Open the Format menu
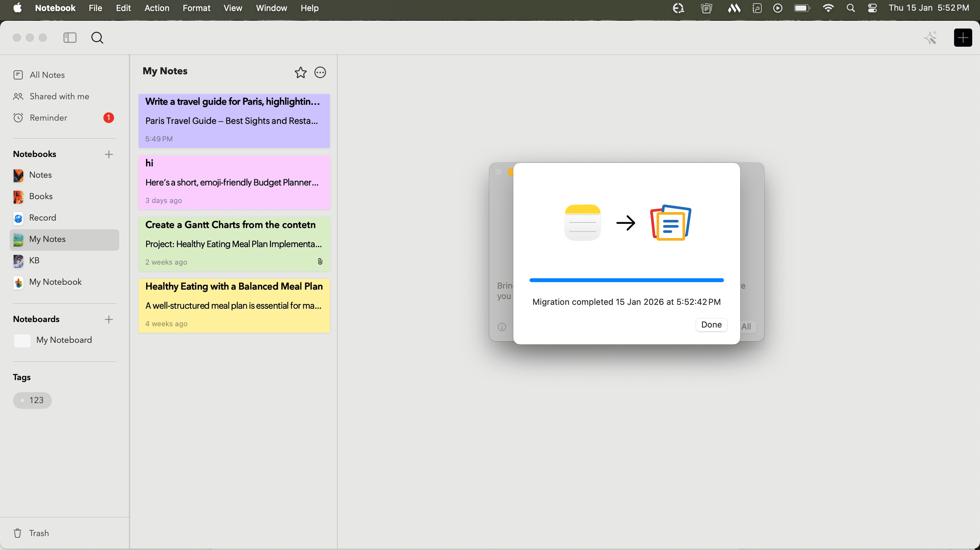 196,8
